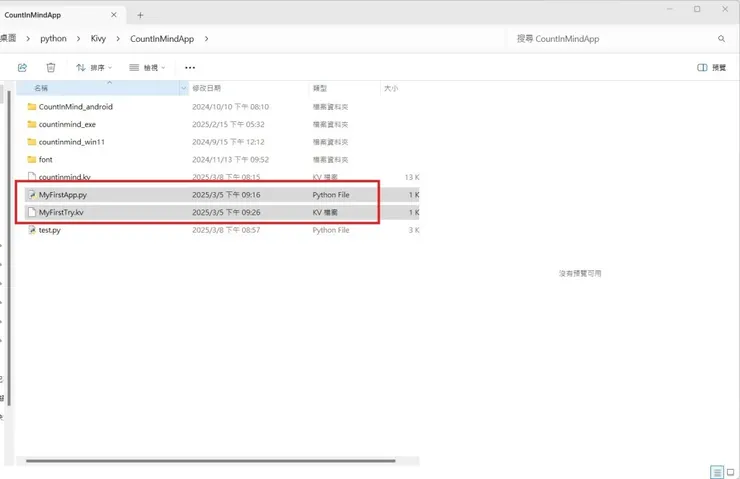Screen dimensions: 740x479
Task: Expand chevron between python and Kivy
Action: coord(78,39)
